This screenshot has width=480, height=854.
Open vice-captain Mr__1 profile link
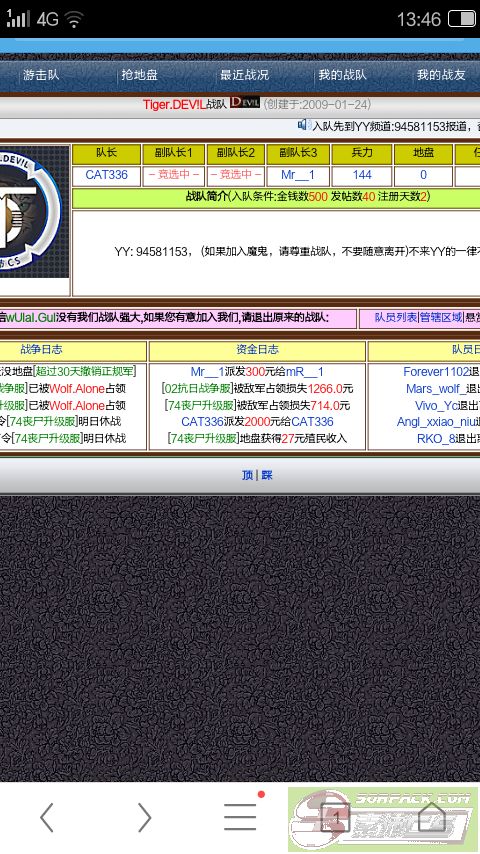[x=297, y=175]
